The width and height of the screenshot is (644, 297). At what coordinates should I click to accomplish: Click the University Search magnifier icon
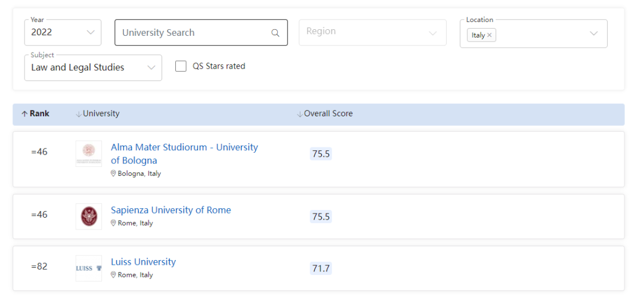click(275, 33)
